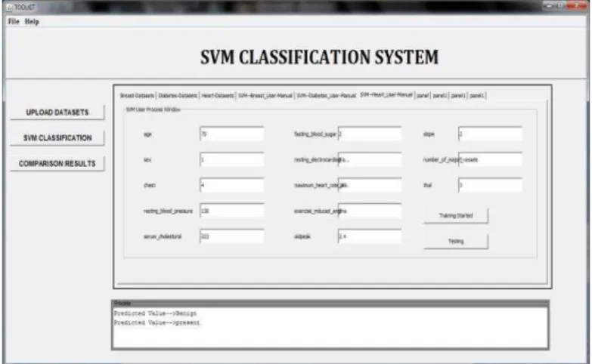The width and height of the screenshot is (592, 364).
Task: Click the resting_blood_pressure input field
Action: coord(232,211)
